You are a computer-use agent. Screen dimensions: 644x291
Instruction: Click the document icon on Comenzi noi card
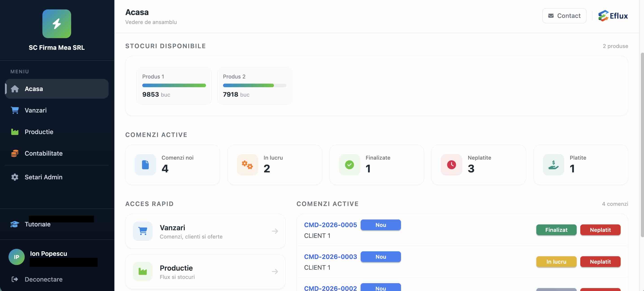tap(145, 165)
